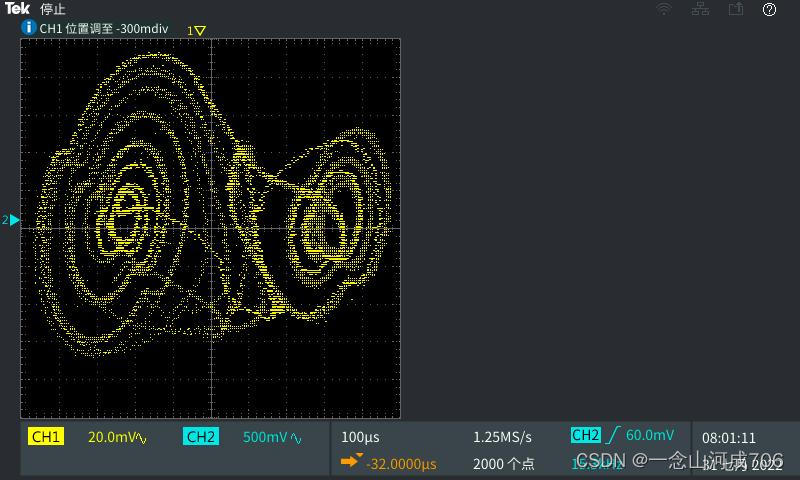Click CH2 AC coupling symbol after 500mV
Screen dimensions: 800x480
[x=296, y=438]
